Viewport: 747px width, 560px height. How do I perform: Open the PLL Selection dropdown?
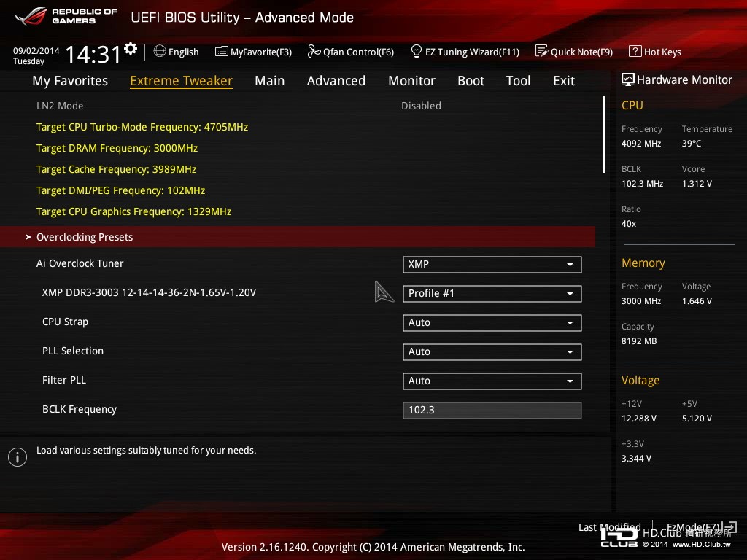[492, 352]
